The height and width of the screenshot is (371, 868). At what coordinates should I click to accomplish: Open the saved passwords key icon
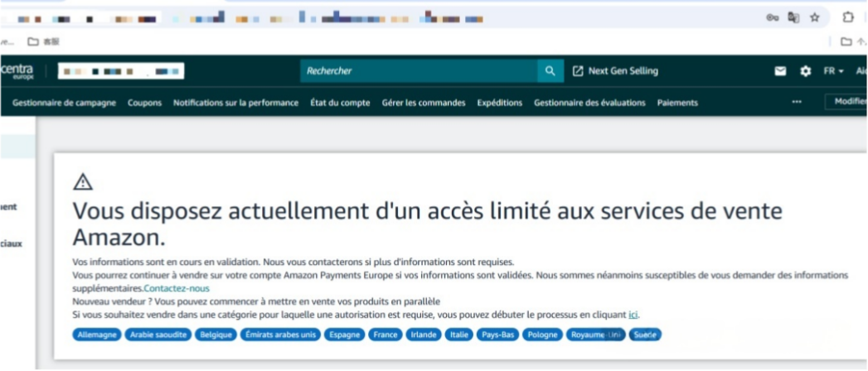pyautogui.click(x=772, y=17)
